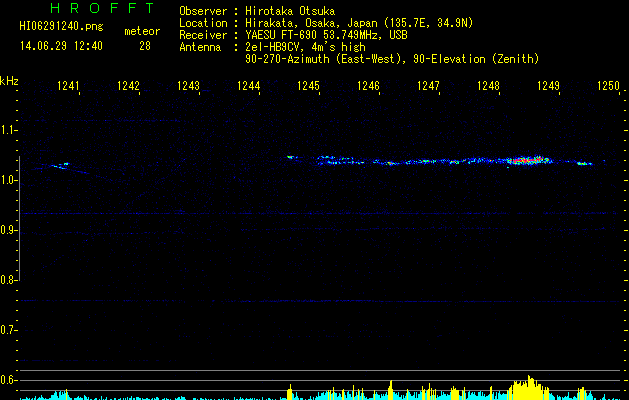Click the Receiver line YAESU FT-690
This screenshot has width=629, height=400.
[293, 35]
